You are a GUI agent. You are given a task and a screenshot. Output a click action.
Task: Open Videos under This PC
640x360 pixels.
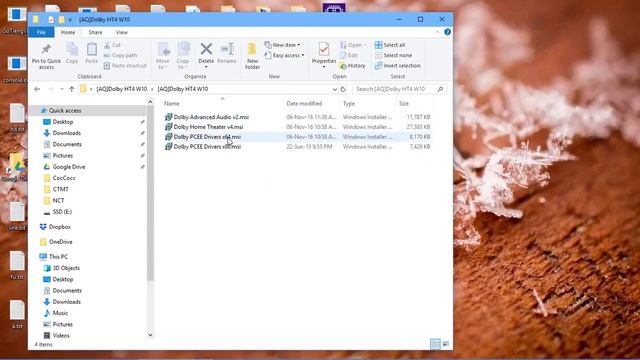pyautogui.click(x=61, y=336)
